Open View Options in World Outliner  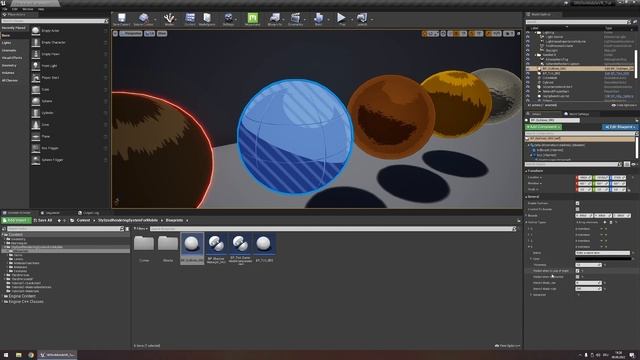pos(624,105)
